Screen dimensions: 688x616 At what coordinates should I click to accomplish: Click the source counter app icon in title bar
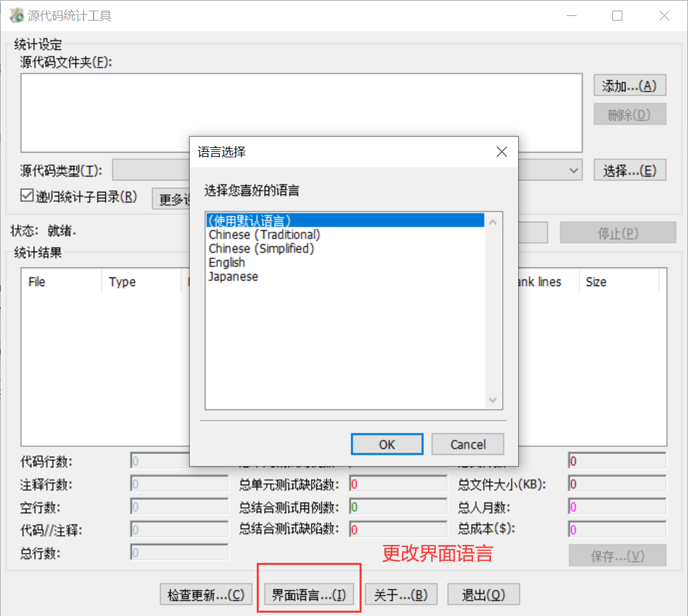[16, 15]
